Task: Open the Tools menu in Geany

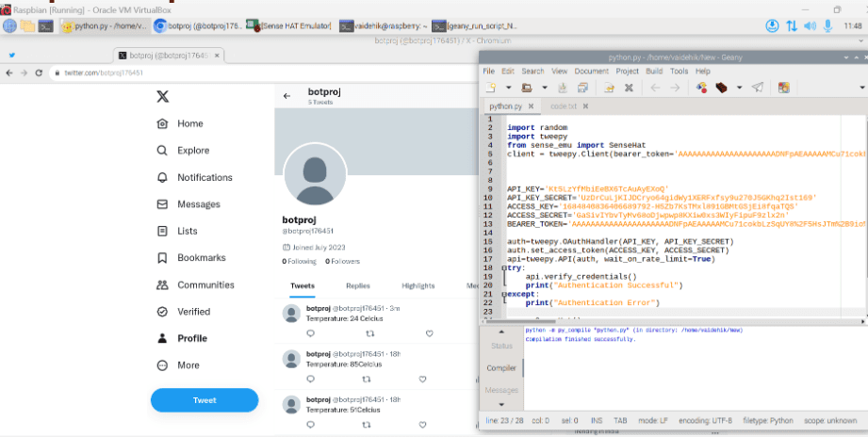Action: (680, 71)
